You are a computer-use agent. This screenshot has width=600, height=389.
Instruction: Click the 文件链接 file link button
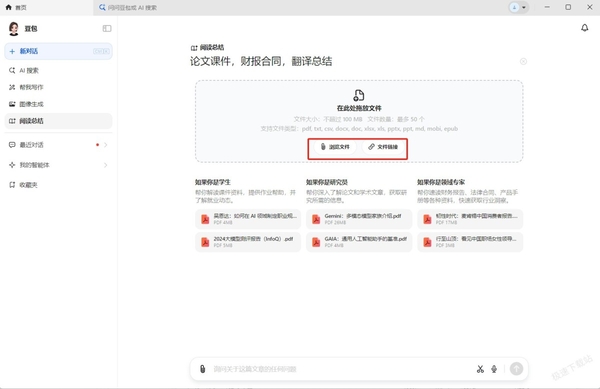[383, 147]
